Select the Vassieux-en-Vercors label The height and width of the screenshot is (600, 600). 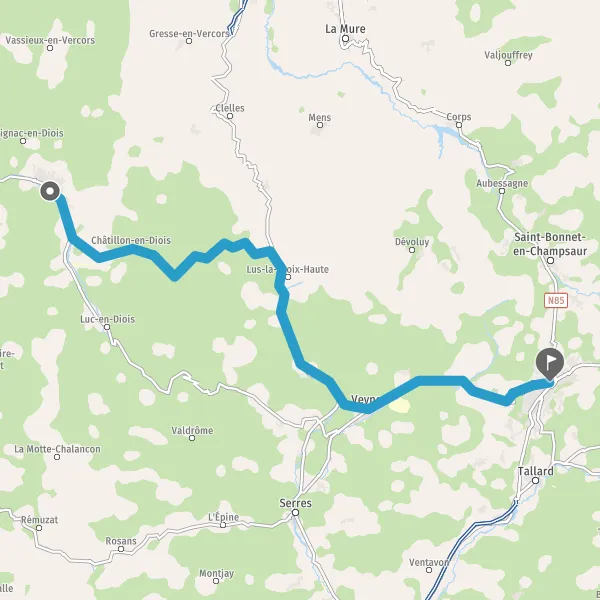[50, 40]
